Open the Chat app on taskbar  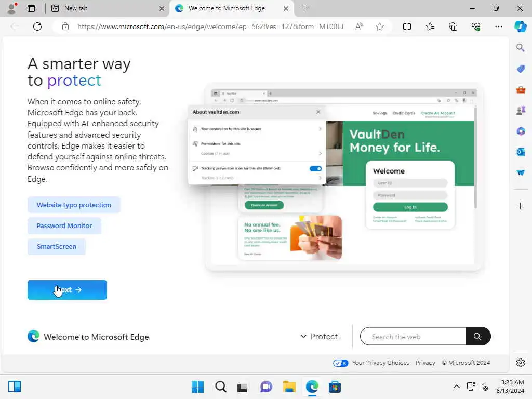(x=266, y=387)
